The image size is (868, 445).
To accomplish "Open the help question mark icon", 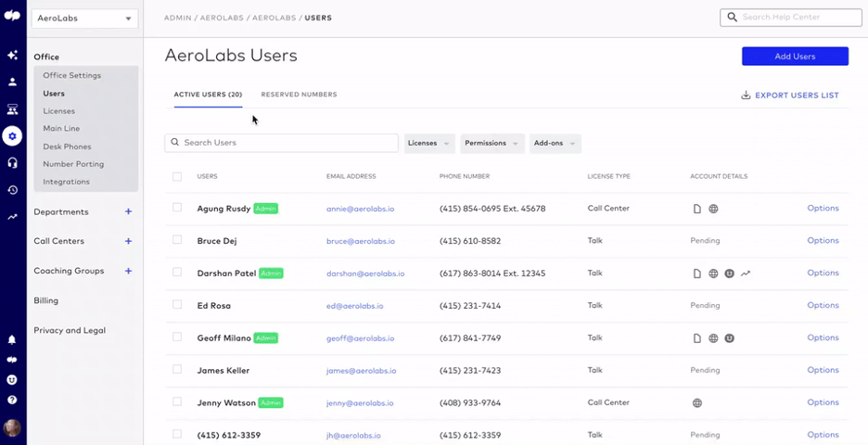I will (12, 400).
